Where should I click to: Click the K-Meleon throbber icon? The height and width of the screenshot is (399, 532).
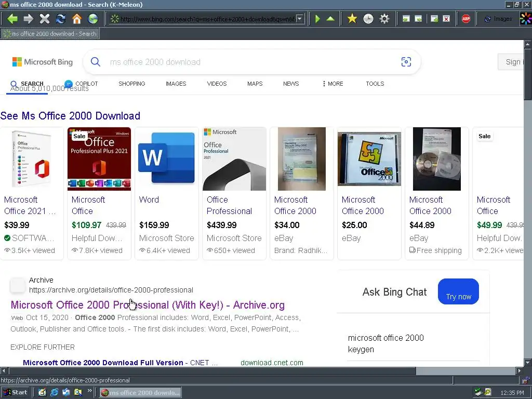(x=526, y=19)
